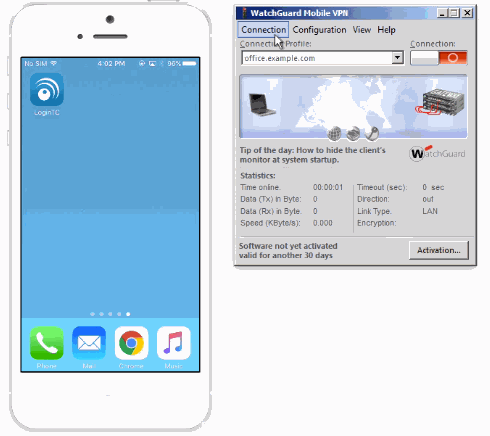This screenshot has height=436, width=490.
Task: Toggle the VPN Connection switch
Action: tap(439, 58)
